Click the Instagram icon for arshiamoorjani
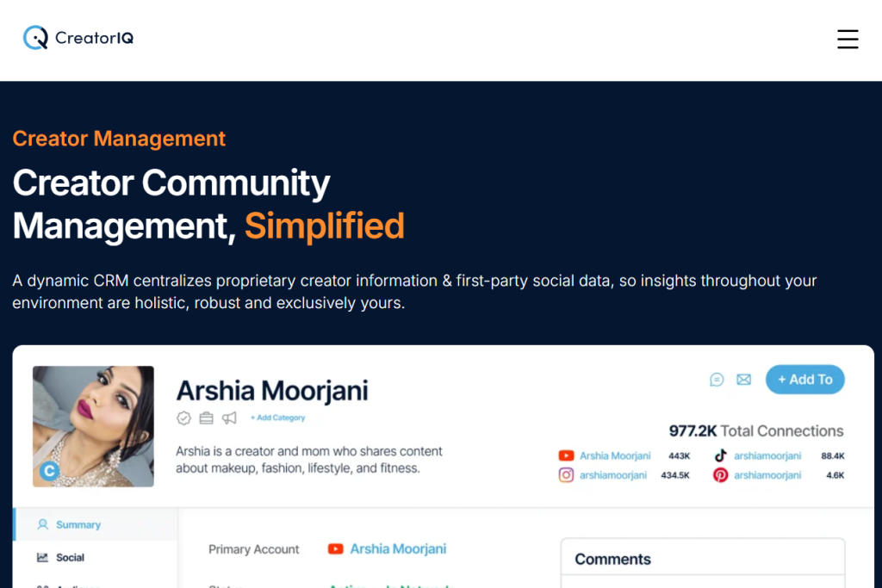 pos(566,475)
